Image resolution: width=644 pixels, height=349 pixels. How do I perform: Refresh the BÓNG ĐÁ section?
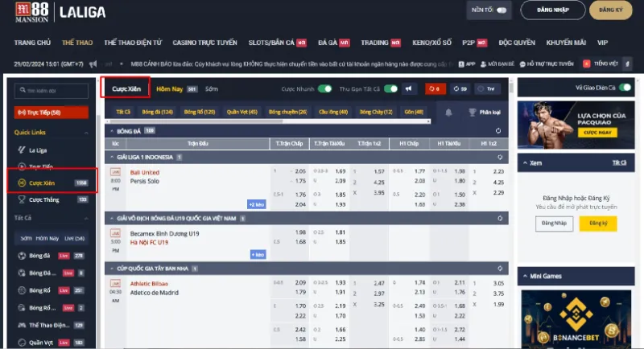[x=498, y=131]
